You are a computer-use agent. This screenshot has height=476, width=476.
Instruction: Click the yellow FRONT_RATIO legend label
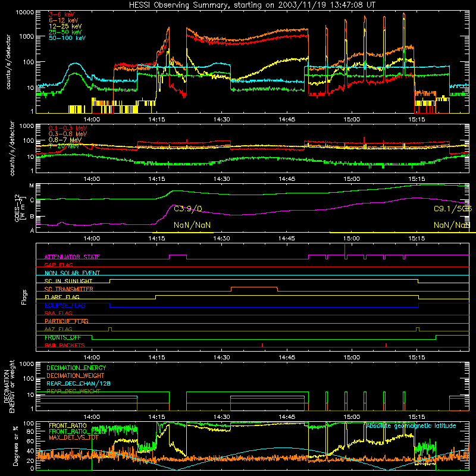click(68, 425)
